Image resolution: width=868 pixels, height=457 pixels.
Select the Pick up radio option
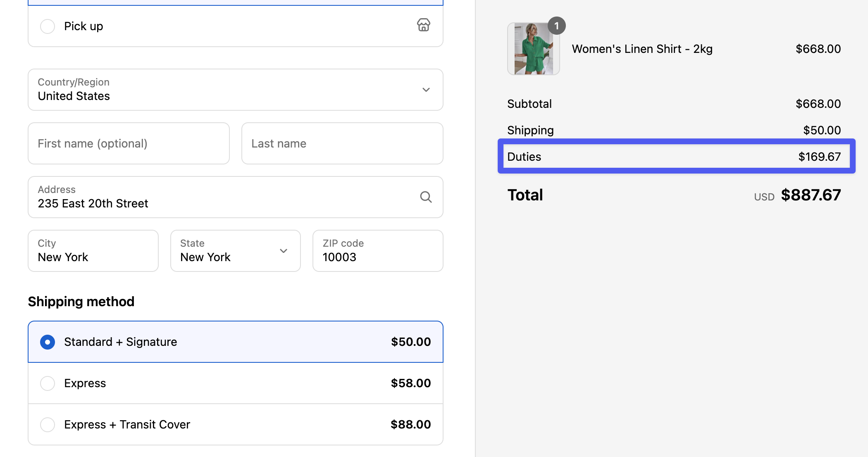point(48,26)
